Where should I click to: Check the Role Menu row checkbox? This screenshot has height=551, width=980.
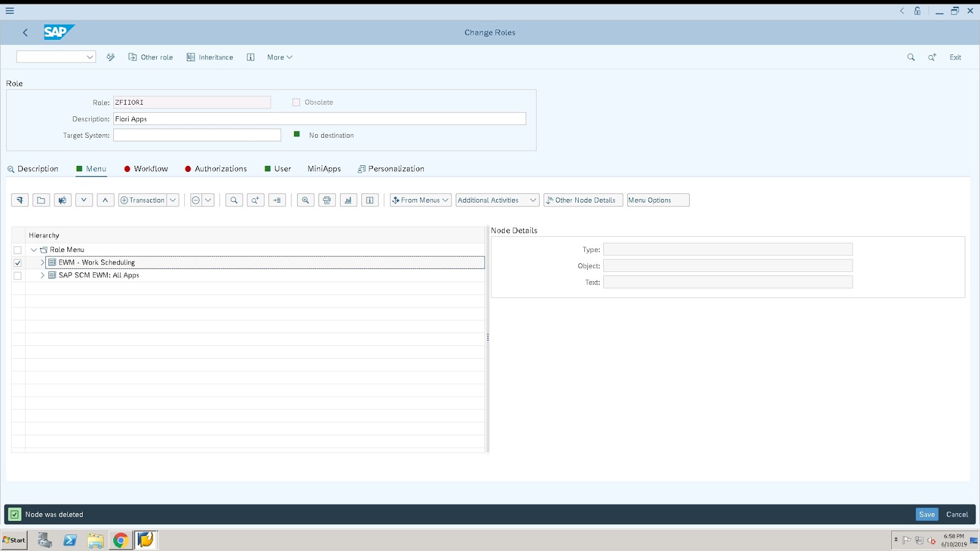pos(18,250)
